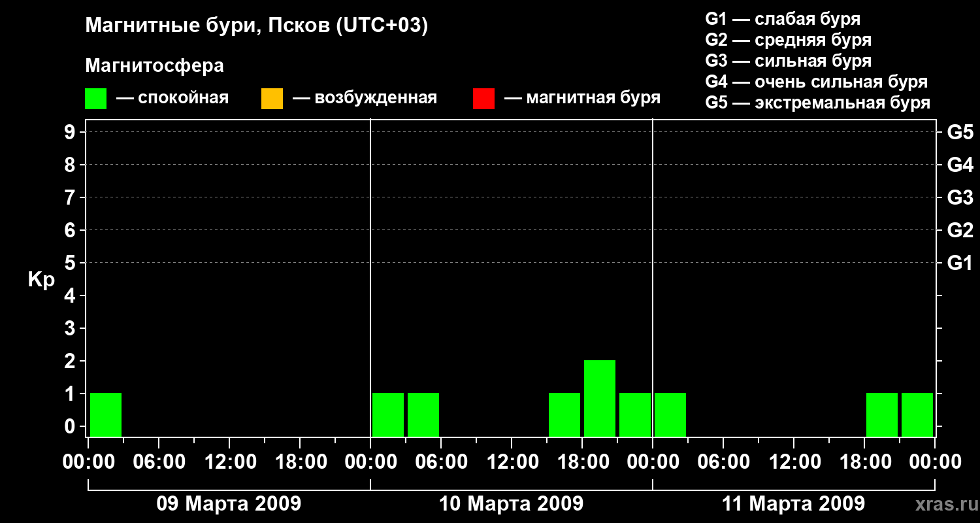Image resolution: width=980 pixels, height=523 pixels.
Task: Click the Kp 2 bar on 10 Марта
Action: (x=600, y=398)
